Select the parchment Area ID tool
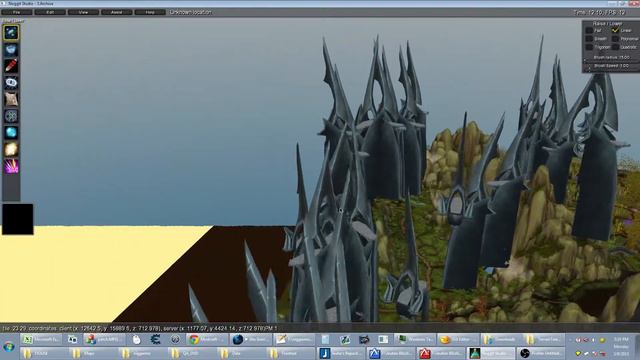640x360 pixels. [x=11, y=99]
